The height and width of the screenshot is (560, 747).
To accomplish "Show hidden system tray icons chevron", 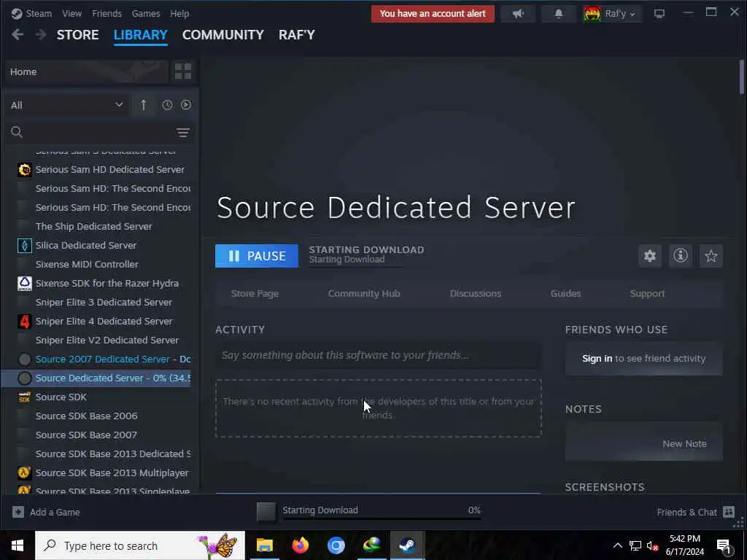I will (x=617, y=545).
